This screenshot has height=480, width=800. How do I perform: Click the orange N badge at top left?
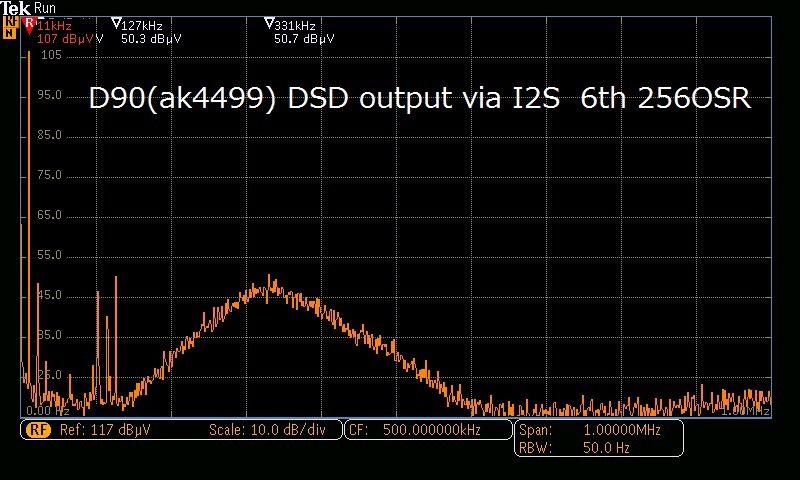click(10, 34)
